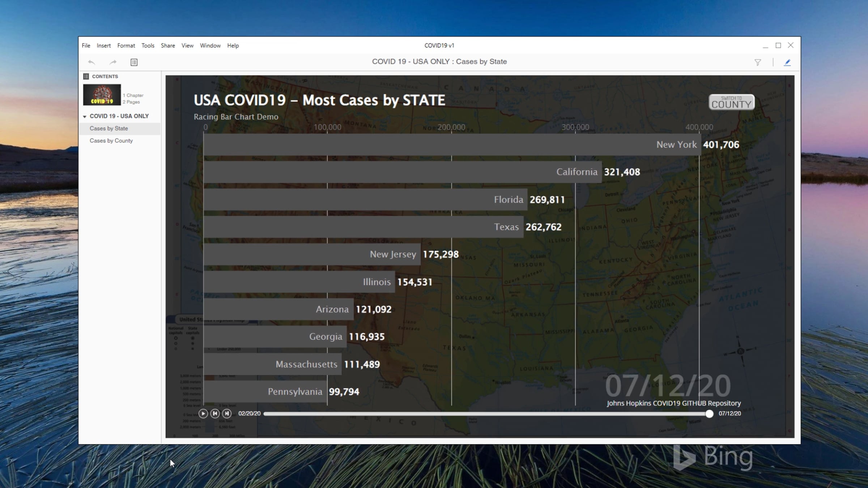Select the Cases by State page
Viewport: 868px width, 488px height.
109,128
